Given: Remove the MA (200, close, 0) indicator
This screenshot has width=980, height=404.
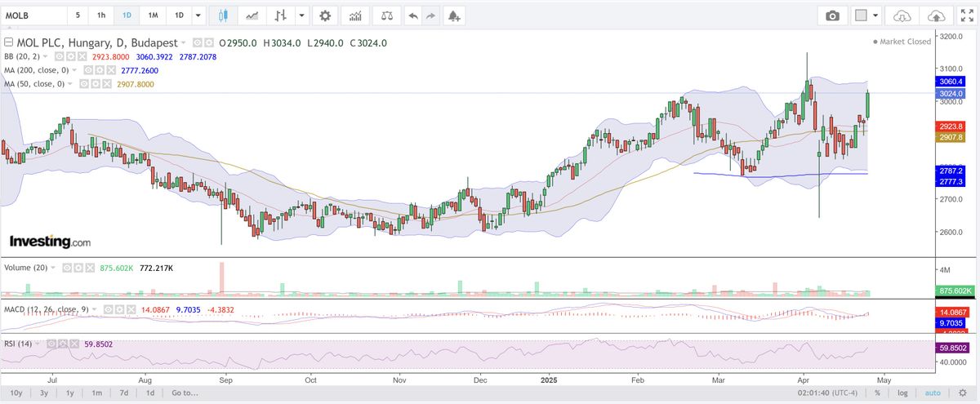Looking at the screenshot, I should tap(111, 70).
